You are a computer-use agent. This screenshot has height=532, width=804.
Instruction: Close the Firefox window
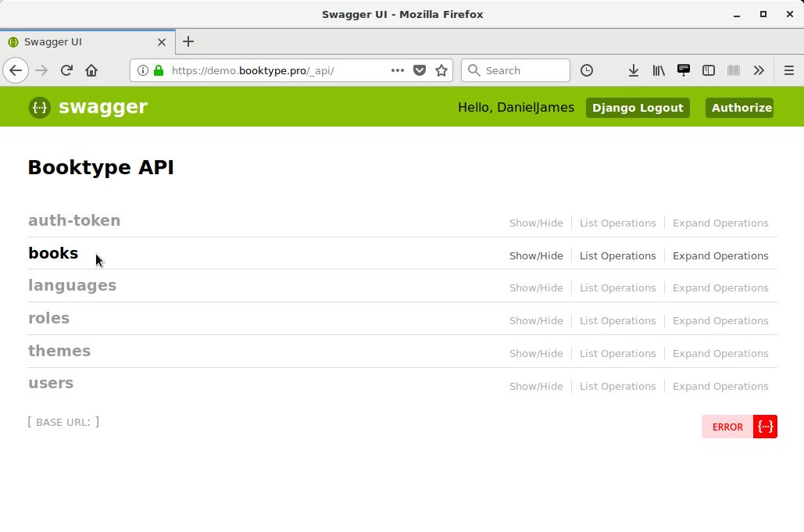pyautogui.click(x=790, y=14)
